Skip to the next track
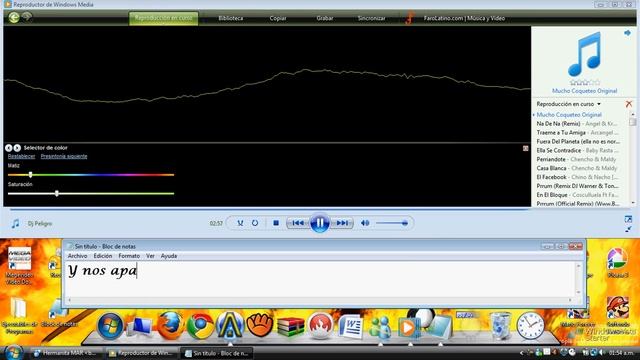The height and width of the screenshot is (360, 640). tap(342, 223)
